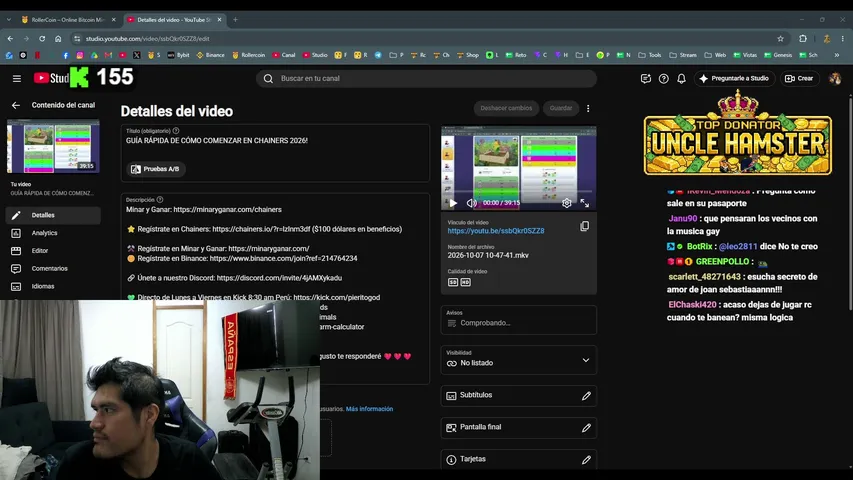Expand video preview to fullscreen

coord(585,203)
